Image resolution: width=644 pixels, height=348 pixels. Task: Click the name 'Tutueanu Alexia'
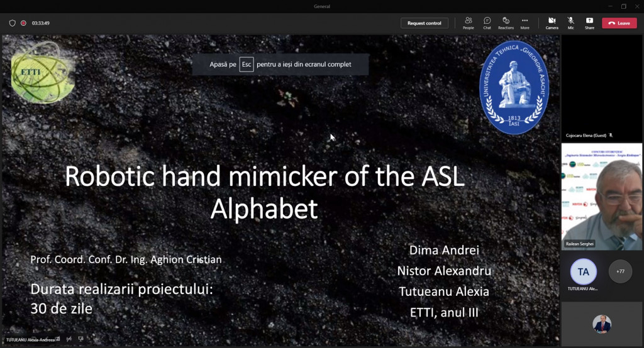(444, 291)
